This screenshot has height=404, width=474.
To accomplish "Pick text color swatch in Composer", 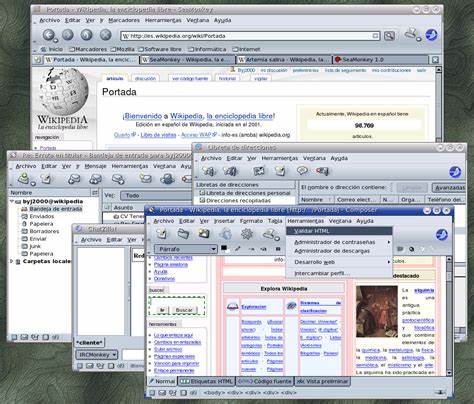I will [x=224, y=248].
